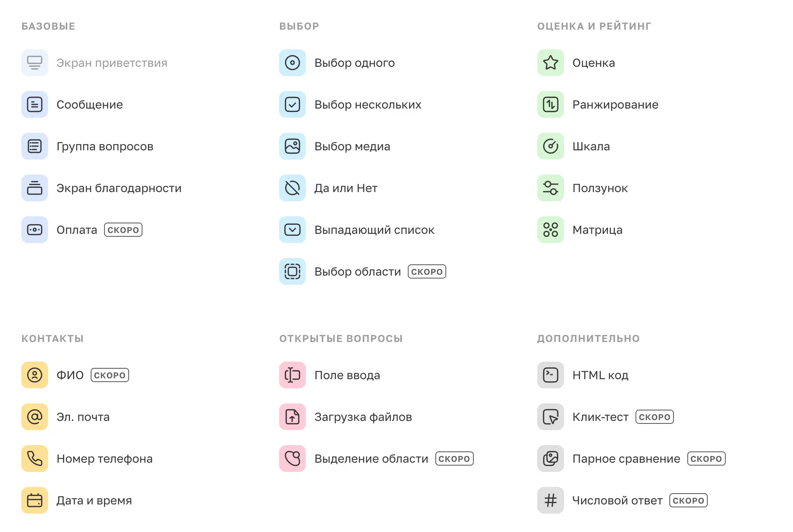Add the Выбор одного question type
This screenshot has width=793, height=532.
click(354, 63)
